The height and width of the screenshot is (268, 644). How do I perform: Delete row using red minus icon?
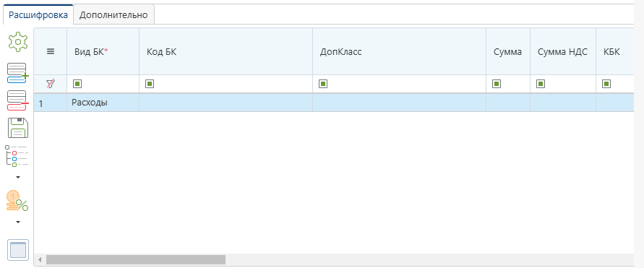pyautogui.click(x=17, y=100)
